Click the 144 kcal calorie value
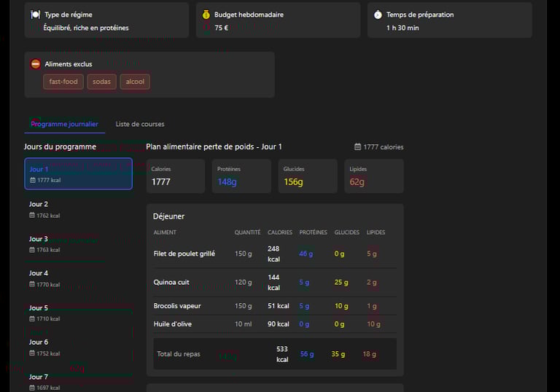Image resolution: width=560 pixels, height=392 pixels. click(x=274, y=283)
